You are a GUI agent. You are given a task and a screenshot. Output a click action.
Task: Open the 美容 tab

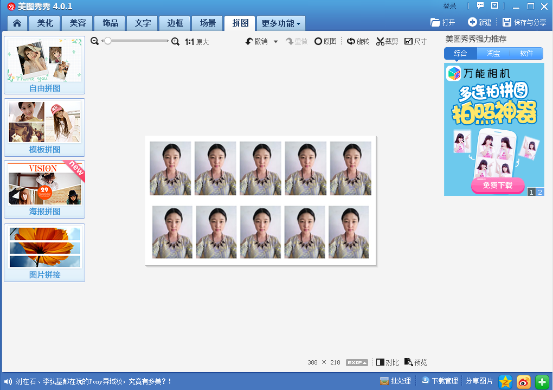pyautogui.click(x=77, y=23)
